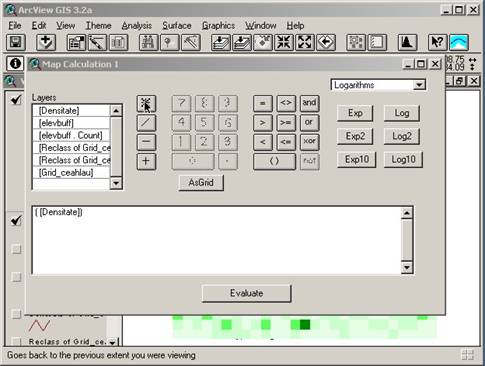Image resolution: width=485 pixels, height=366 pixels.
Task: Click the Add Theme toolbar icon
Action: [45, 43]
